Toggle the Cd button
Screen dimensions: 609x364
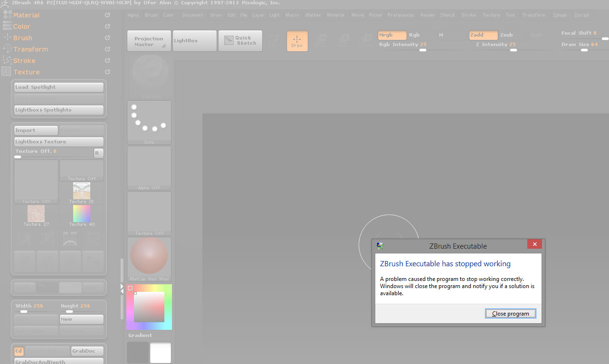pos(19,351)
